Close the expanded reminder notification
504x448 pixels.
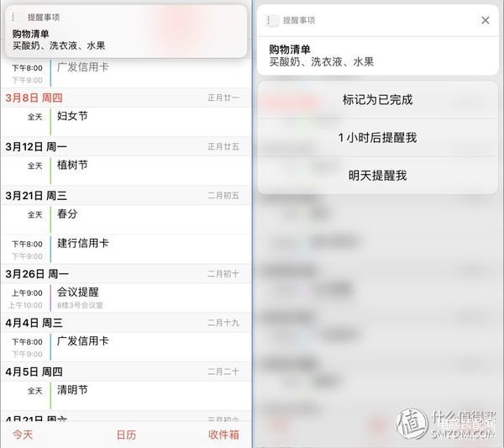[x=485, y=20]
